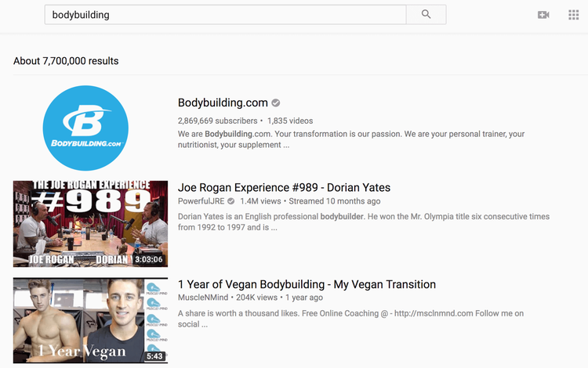Click the search magnifier button

[426, 15]
